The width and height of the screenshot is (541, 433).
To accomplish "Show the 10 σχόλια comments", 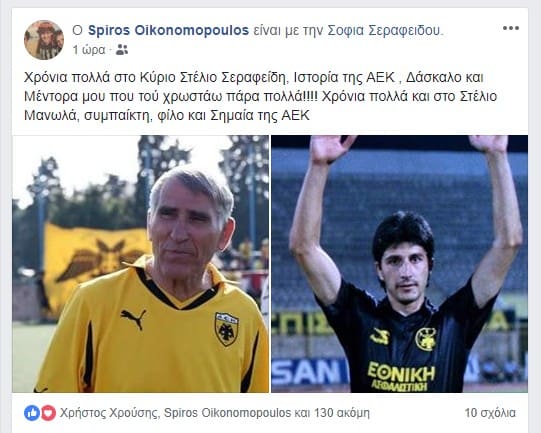I will [490, 413].
